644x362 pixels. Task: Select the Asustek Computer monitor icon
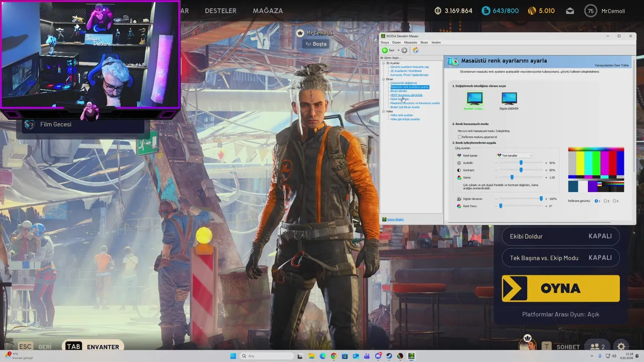pyautogui.click(x=474, y=98)
